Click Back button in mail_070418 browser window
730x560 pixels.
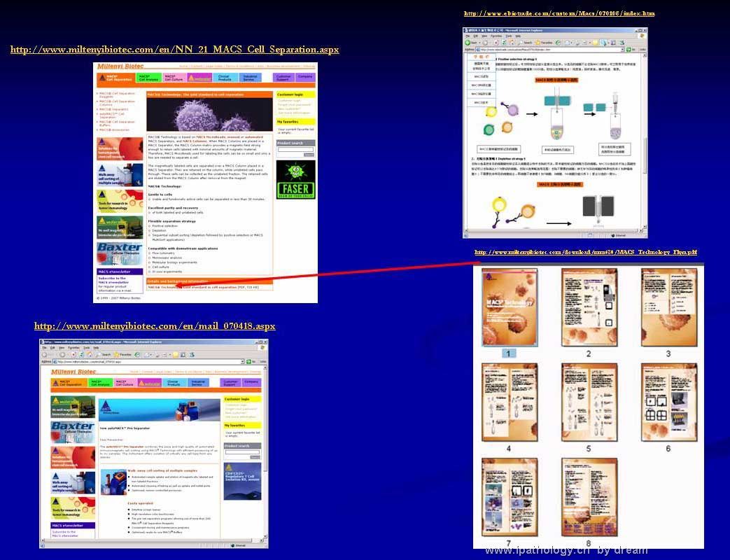tap(45, 355)
